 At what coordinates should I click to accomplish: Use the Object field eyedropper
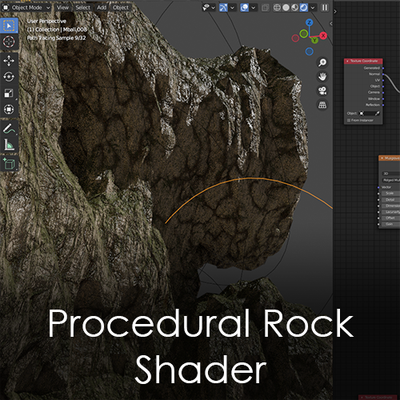(377, 113)
